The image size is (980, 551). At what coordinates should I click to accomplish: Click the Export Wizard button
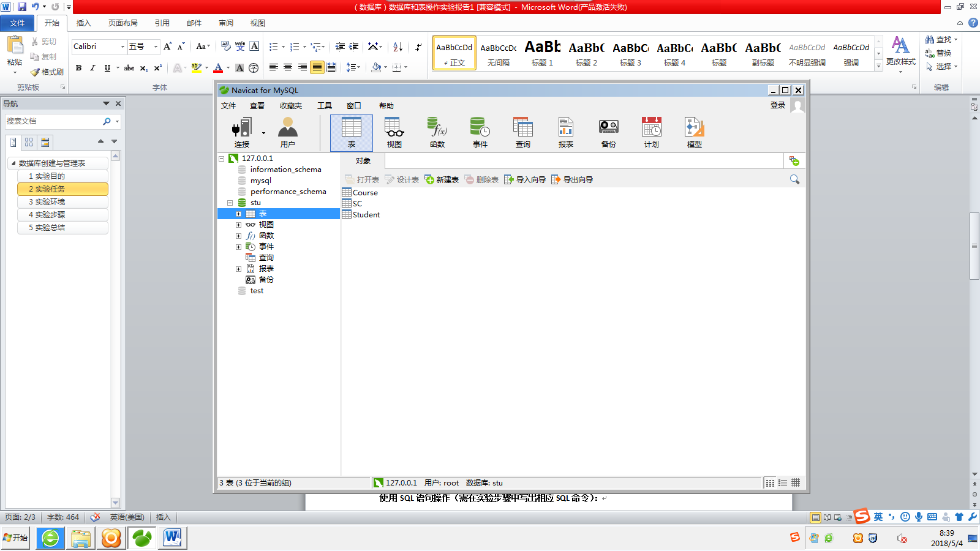[572, 179]
